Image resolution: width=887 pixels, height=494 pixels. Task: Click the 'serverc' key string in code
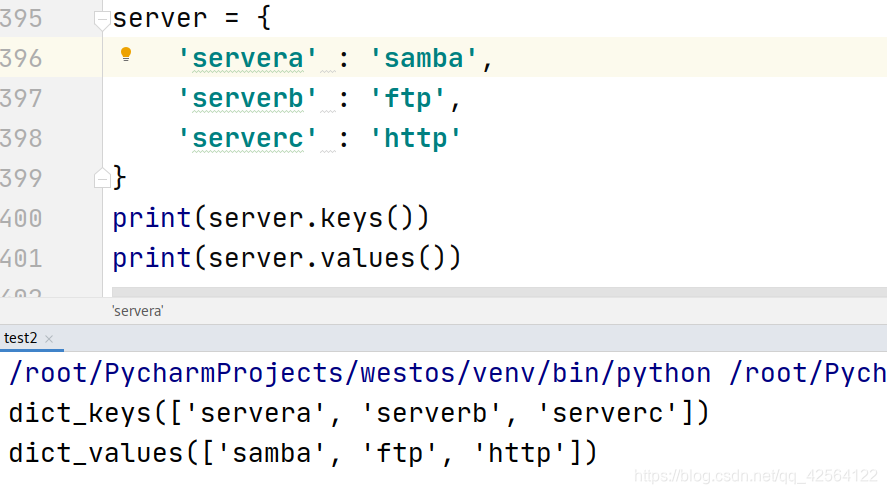pos(248,139)
